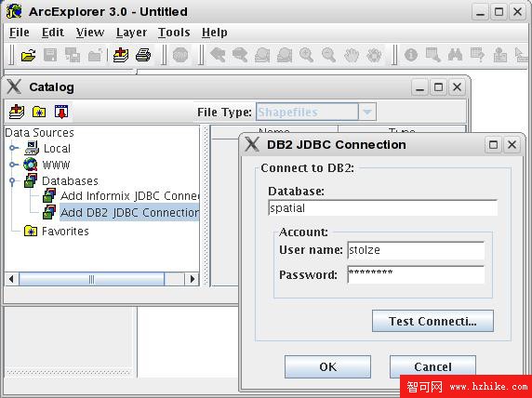Viewport: 532px width, 398px height.
Task: Select Local in Data Sources tree
Action: pos(57,149)
